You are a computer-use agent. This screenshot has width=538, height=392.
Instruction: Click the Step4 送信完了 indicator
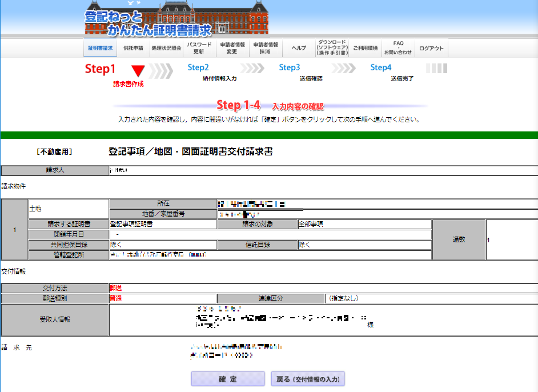point(394,73)
